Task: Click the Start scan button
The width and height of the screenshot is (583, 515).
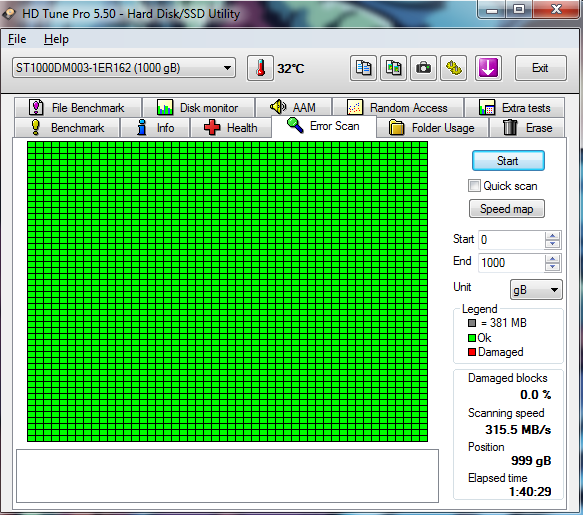Action: [508, 161]
